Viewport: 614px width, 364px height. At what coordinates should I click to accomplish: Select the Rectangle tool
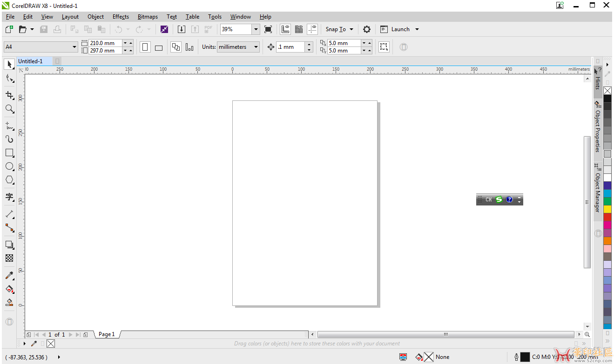coord(9,152)
